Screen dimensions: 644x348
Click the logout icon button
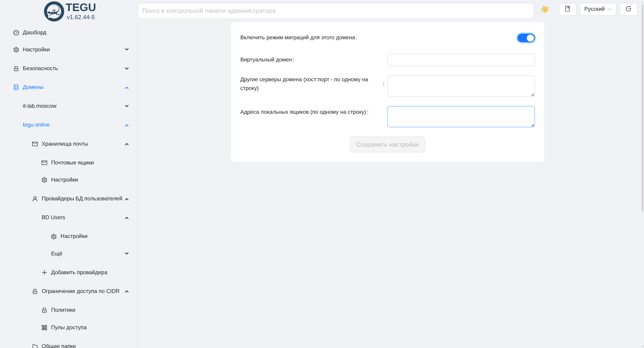pos(628,9)
